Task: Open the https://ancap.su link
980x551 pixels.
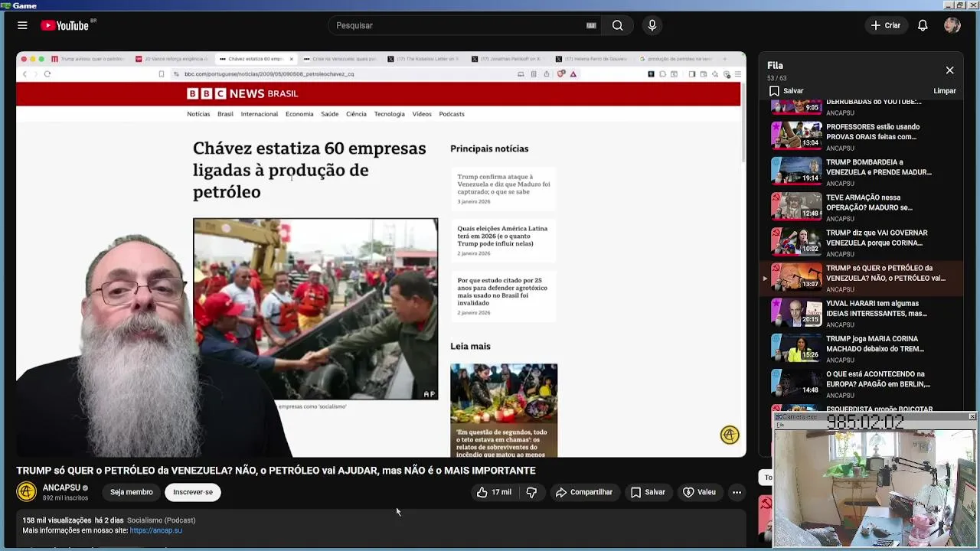Action: [156, 530]
